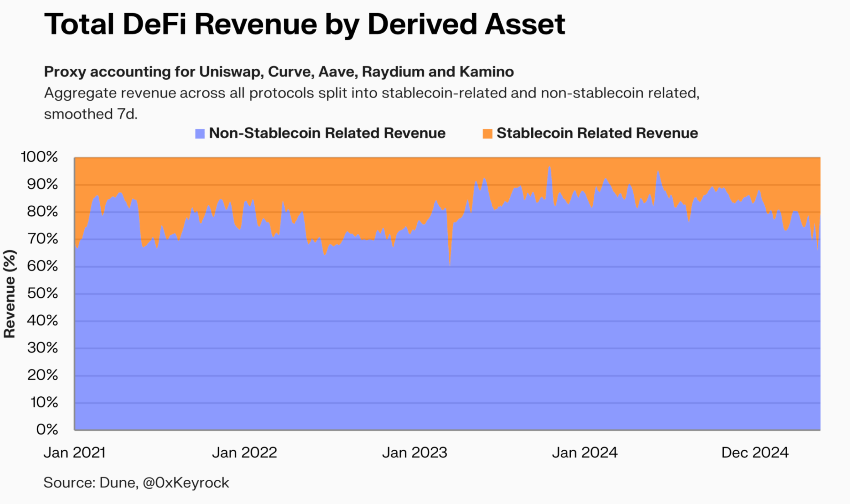The image size is (850, 504).
Task: Toggle the Stablecoin Related Revenue legend label
Action: [x=597, y=133]
